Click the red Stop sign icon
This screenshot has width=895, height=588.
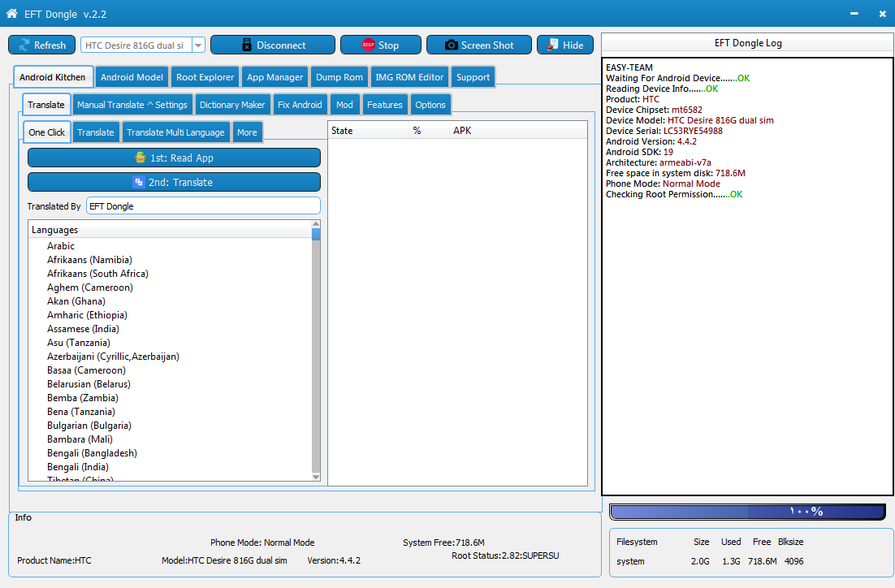368,45
